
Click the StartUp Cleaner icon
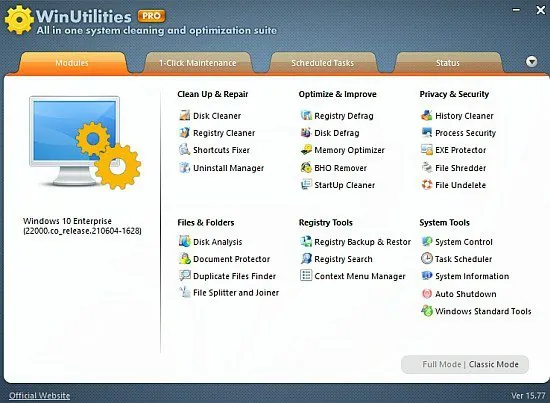(306, 185)
